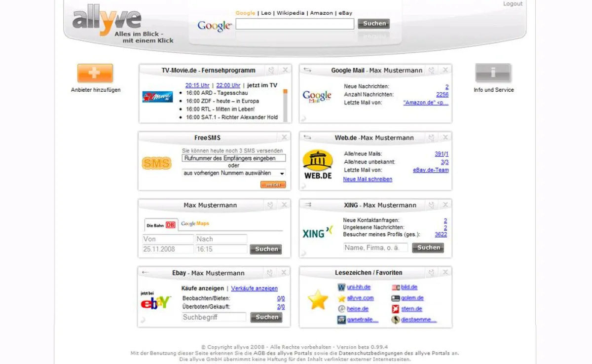Click the yellow star favorites icon
Screen dimensions: 592x364
click(318, 300)
